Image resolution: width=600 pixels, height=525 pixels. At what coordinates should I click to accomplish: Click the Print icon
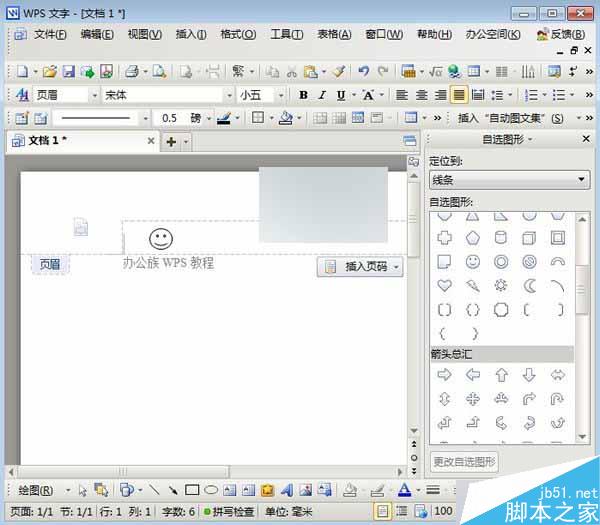132,72
